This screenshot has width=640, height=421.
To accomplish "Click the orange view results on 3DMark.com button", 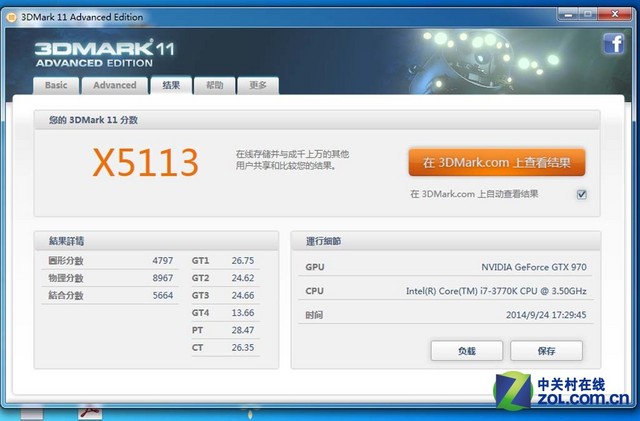I will pyautogui.click(x=497, y=163).
